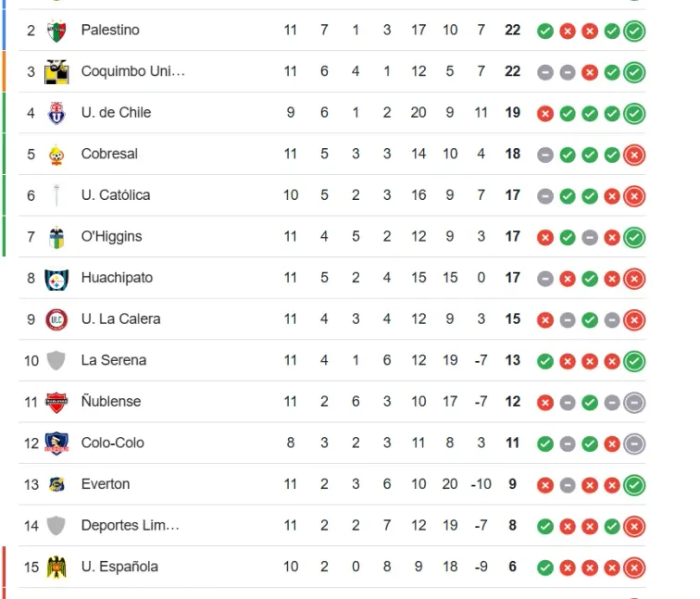Open the U. Católica team name link

pos(116,195)
